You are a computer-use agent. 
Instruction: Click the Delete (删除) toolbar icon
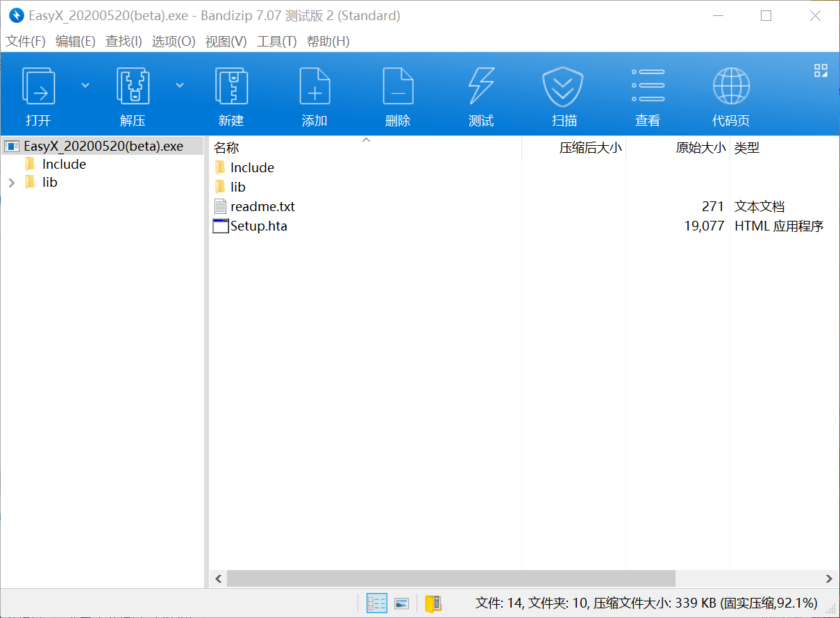pyautogui.click(x=398, y=86)
